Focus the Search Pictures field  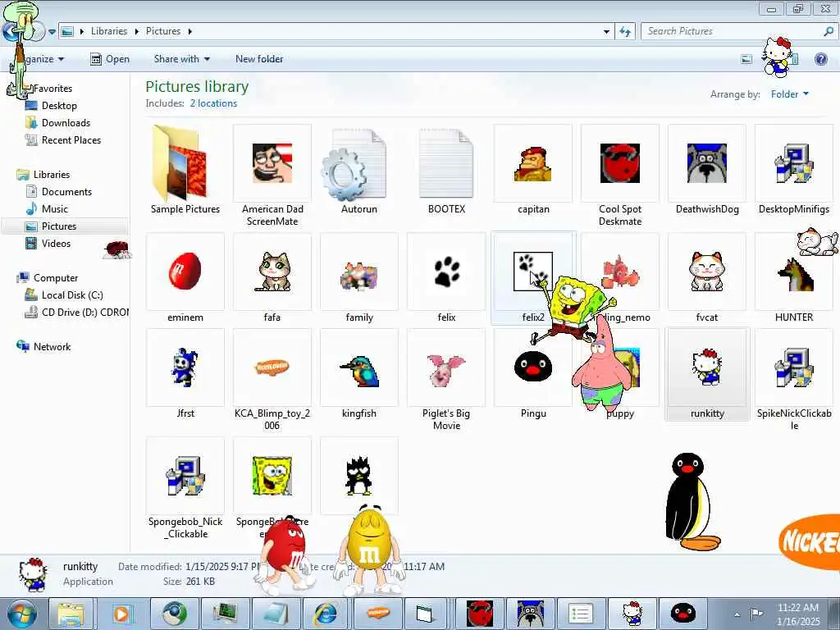click(x=731, y=32)
